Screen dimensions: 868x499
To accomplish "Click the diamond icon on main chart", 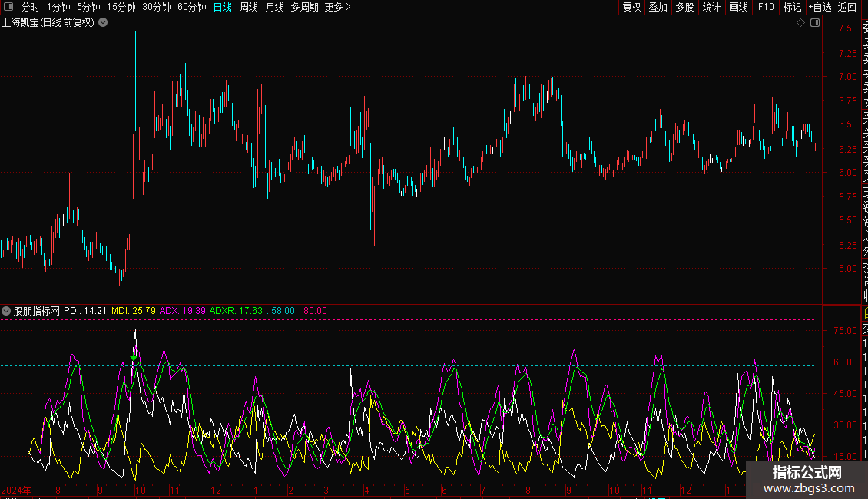I will pyautogui.click(x=800, y=23).
